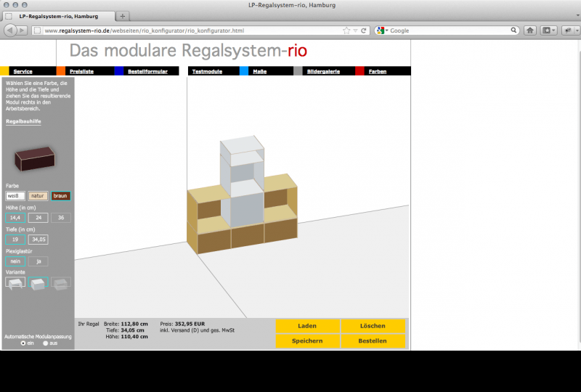Select nein for Plexiglastür
The height and width of the screenshot is (392, 581).
[15, 261]
